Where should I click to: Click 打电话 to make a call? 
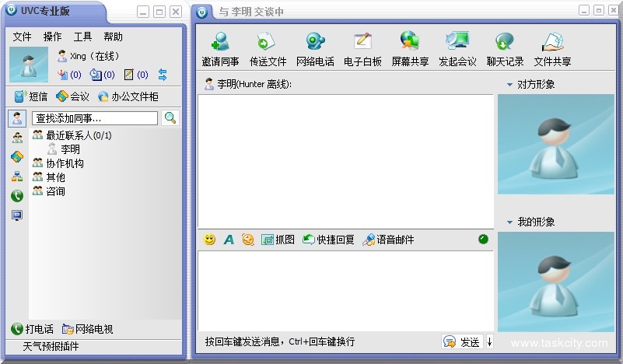point(32,329)
